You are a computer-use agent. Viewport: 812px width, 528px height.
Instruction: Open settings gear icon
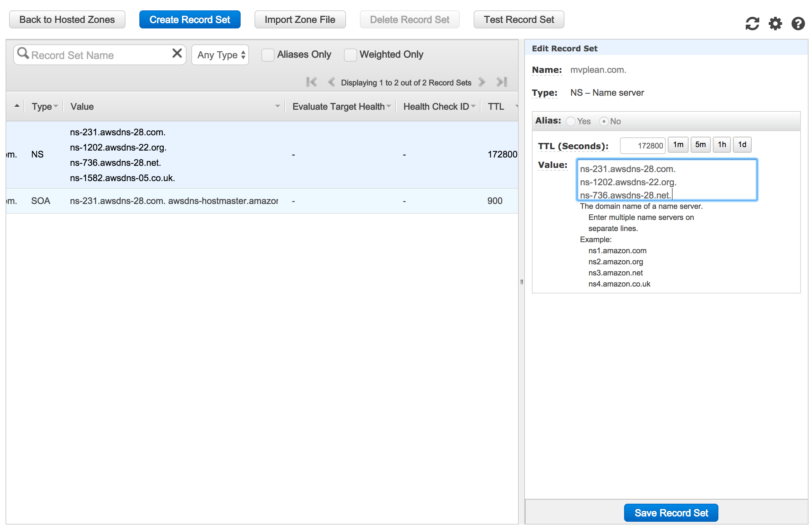pyautogui.click(x=775, y=24)
